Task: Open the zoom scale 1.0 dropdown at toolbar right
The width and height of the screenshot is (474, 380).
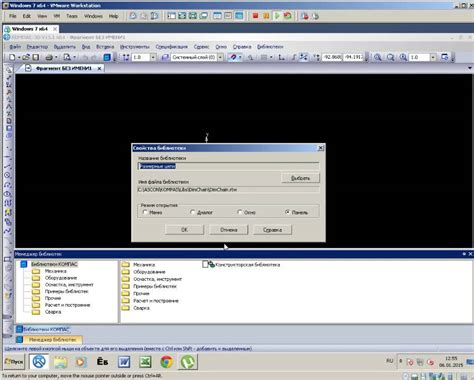Action: [x=433, y=57]
